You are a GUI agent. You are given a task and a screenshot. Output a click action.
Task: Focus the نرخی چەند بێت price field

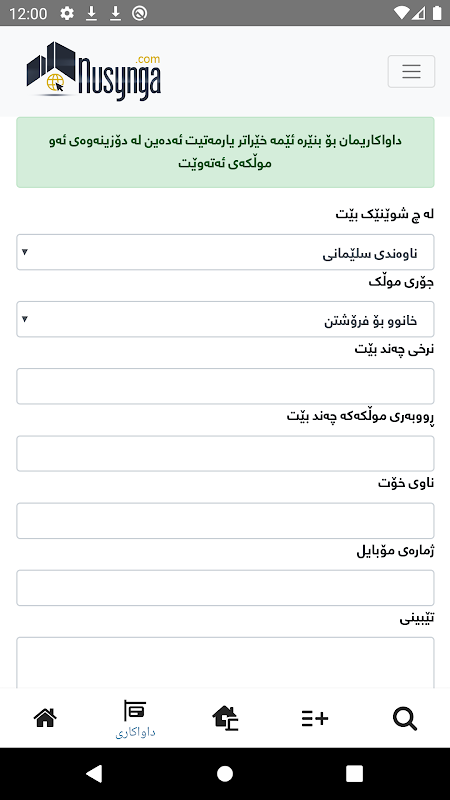click(226, 386)
